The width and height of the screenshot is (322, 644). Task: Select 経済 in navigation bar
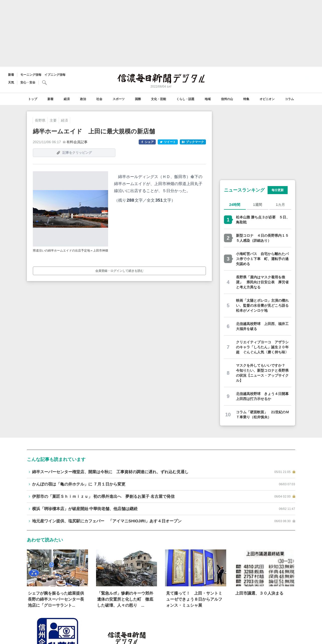tap(67, 99)
